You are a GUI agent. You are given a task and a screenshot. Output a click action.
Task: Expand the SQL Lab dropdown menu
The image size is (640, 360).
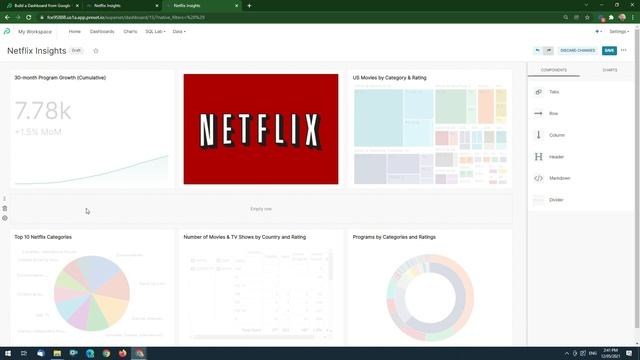point(155,31)
